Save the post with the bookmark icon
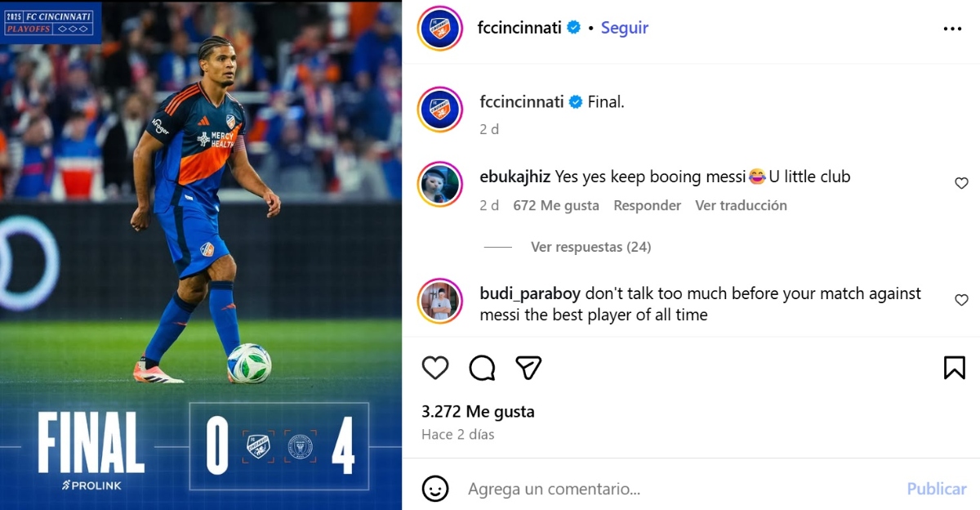 (x=955, y=368)
